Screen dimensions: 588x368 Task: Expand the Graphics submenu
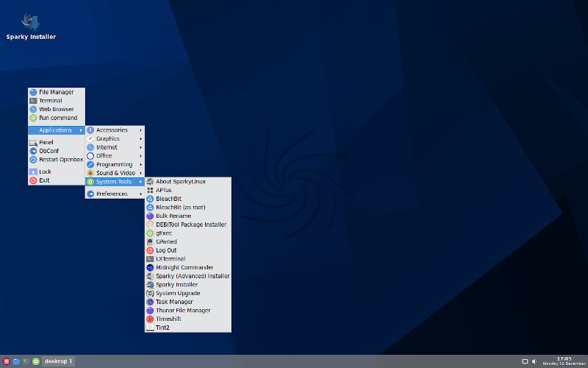pyautogui.click(x=115, y=139)
